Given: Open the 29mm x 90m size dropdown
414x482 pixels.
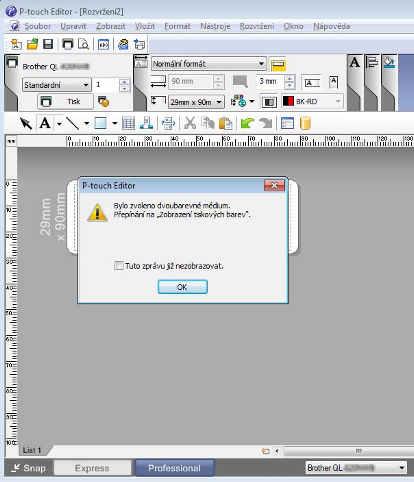Looking at the screenshot, I should tap(196, 102).
